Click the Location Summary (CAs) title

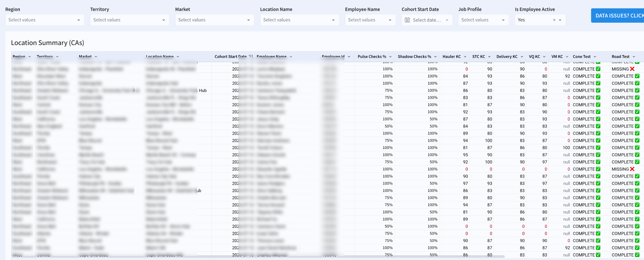[47, 43]
